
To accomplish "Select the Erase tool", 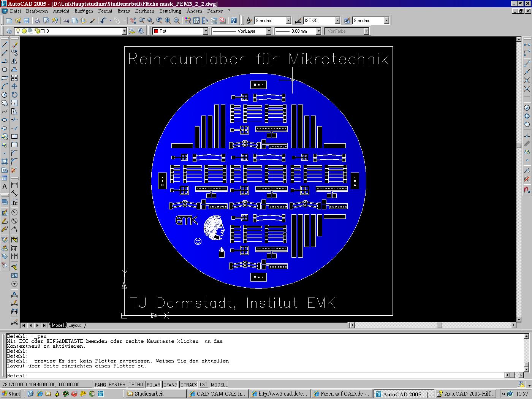I will (x=14, y=44).
